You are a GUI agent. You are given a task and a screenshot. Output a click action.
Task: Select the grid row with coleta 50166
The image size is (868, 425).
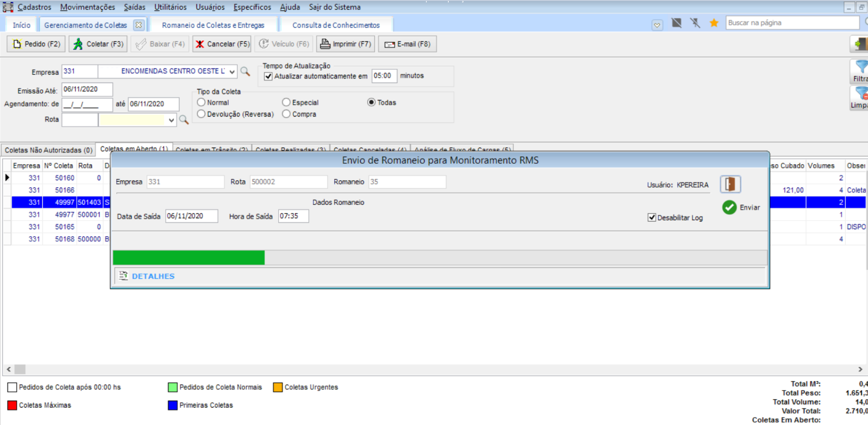[x=434, y=190]
